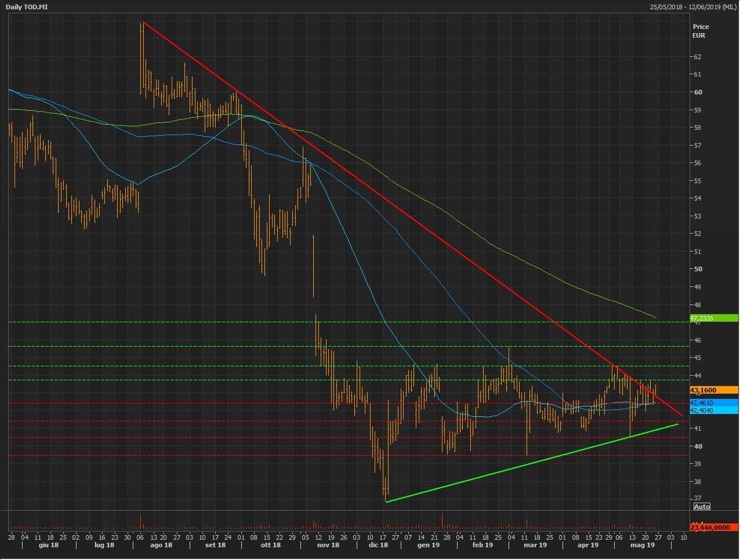Viewport: 740px width, 560px height.
Task: Click the 'feb 19' month label
Action: tap(483, 545)
